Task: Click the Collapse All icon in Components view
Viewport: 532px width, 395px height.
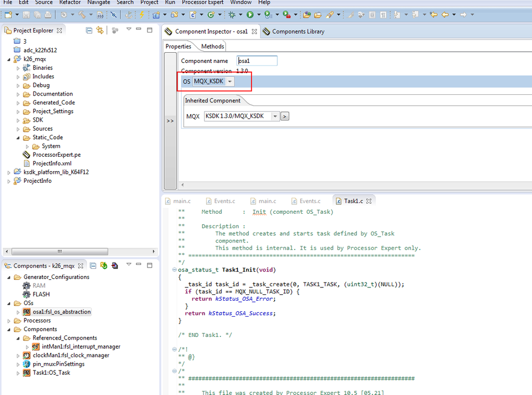Action: coord(93,265)
